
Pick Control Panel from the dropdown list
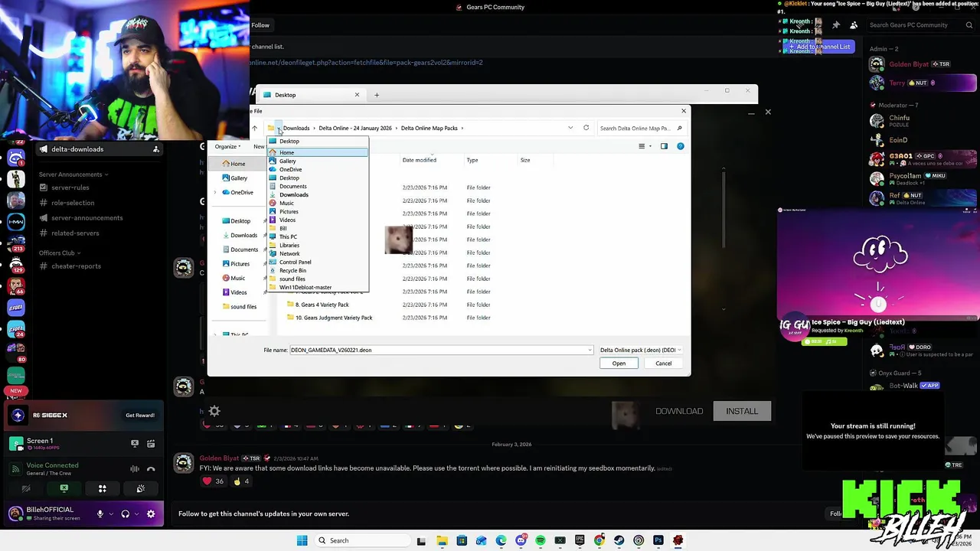point(318,262)
